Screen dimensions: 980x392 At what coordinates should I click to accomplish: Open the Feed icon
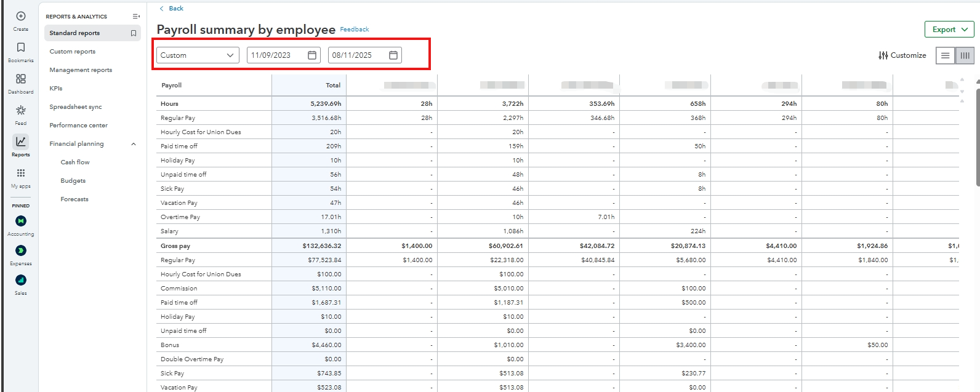(x=21, y=110)
